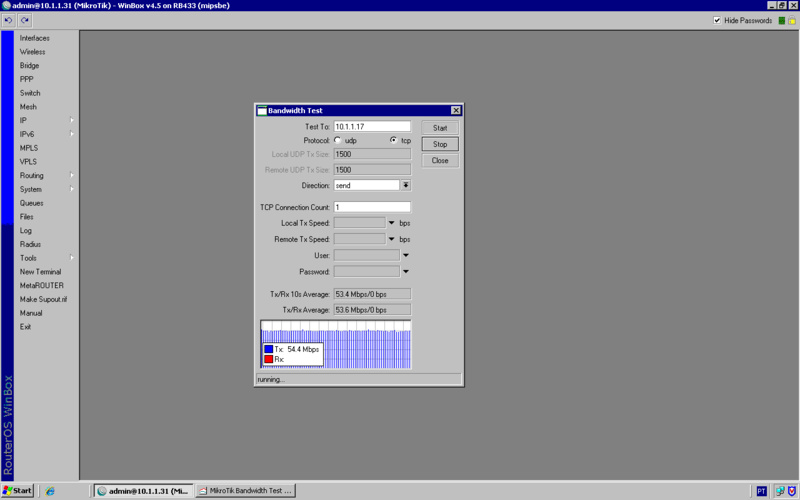Open the MetaROUTER menu item
The width and height of the screenshot is (800, 500).
42,286
